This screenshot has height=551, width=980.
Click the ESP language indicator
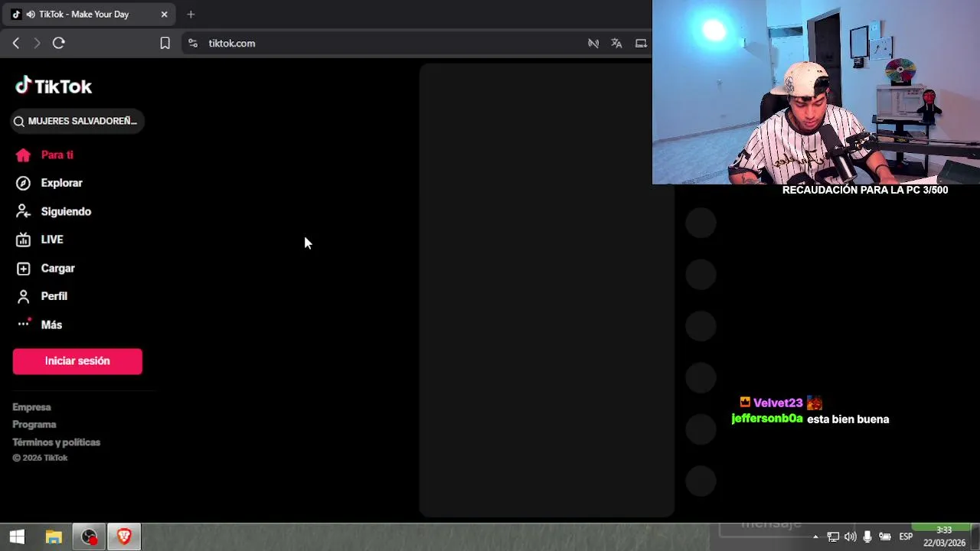tap(906, 537)
